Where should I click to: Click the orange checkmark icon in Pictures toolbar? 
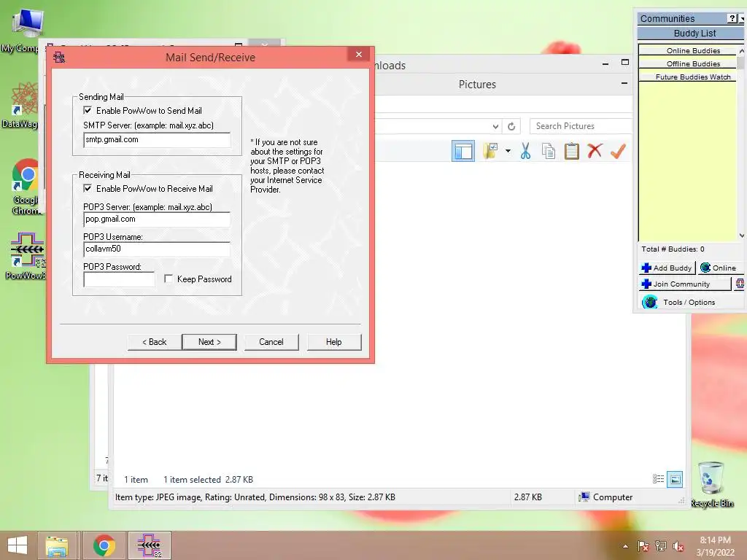point(618,151)
